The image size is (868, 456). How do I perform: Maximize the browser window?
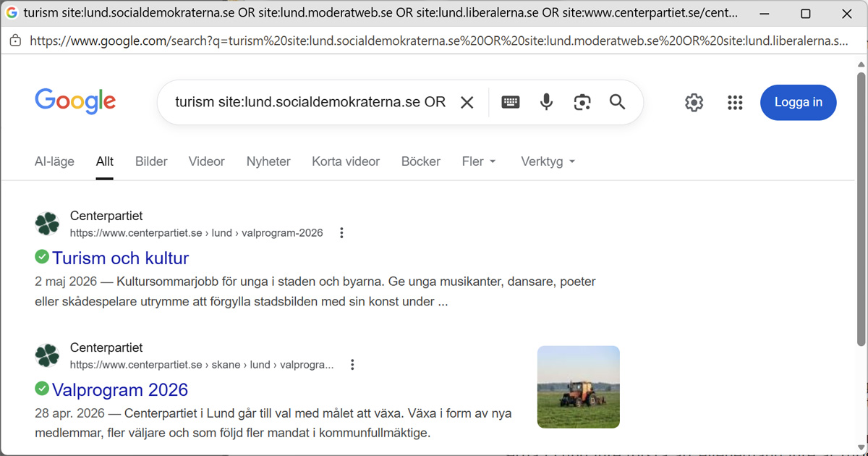(805, 13)
